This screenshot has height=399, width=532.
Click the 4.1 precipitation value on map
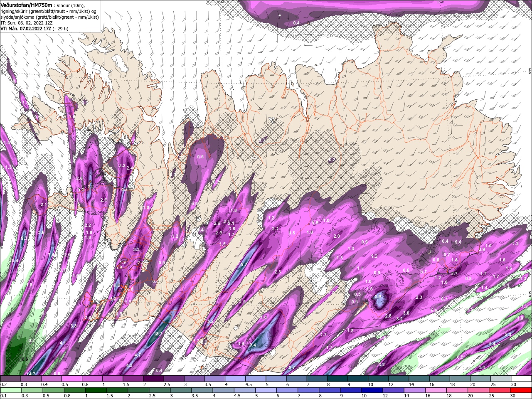(x=63, y=343)
